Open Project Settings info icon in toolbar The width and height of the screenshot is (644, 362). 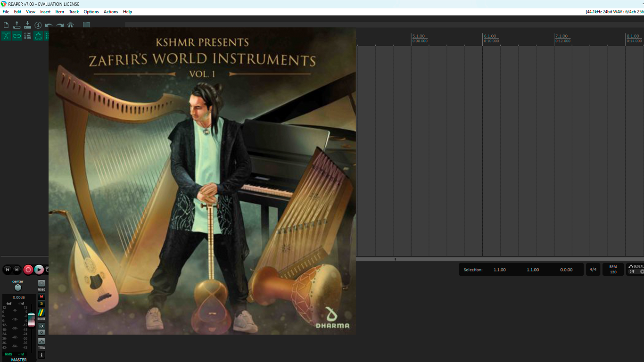pos(38,25)
